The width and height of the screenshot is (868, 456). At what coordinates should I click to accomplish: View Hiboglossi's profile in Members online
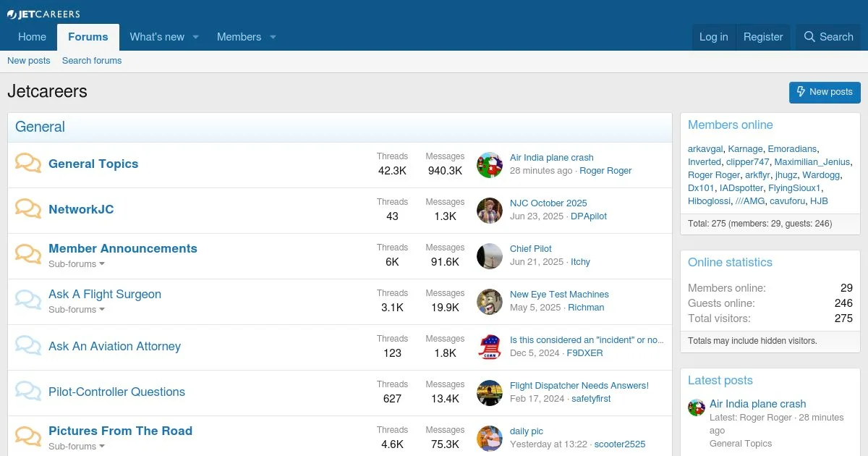[707, 201]
